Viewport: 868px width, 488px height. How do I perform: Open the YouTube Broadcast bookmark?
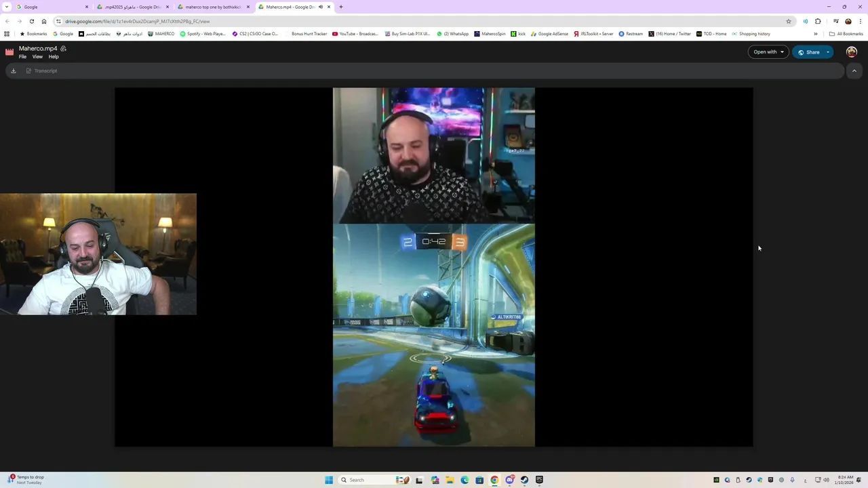(355, 34)
